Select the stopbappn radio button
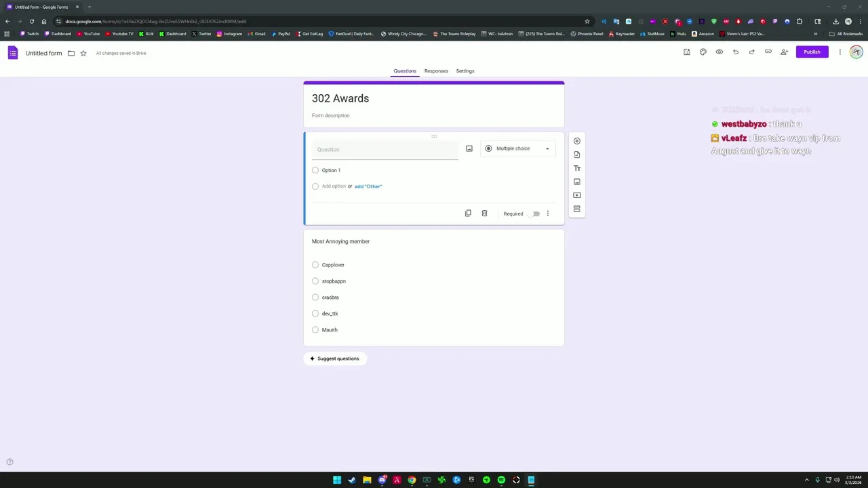 tap(315, 281)
